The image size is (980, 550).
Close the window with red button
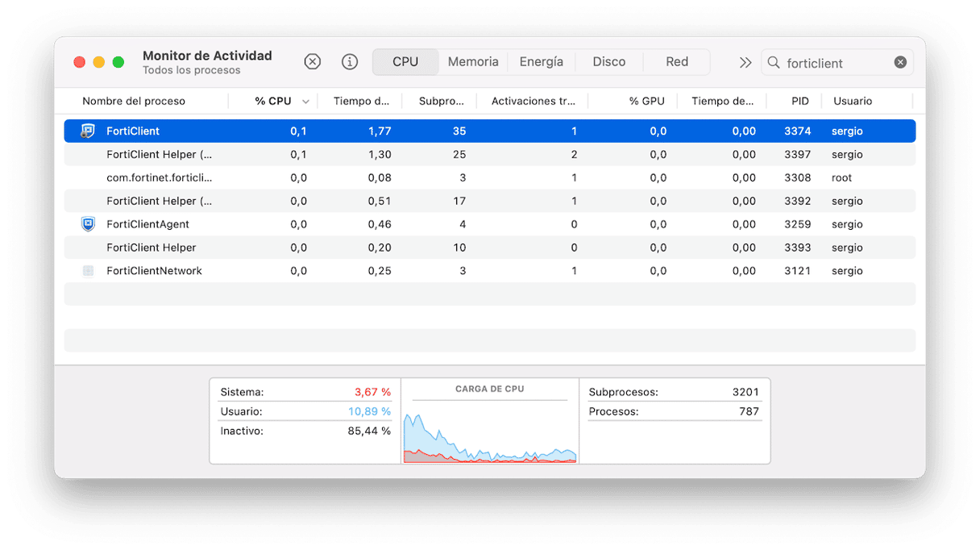pyautogui.click(x=79, y=62)
